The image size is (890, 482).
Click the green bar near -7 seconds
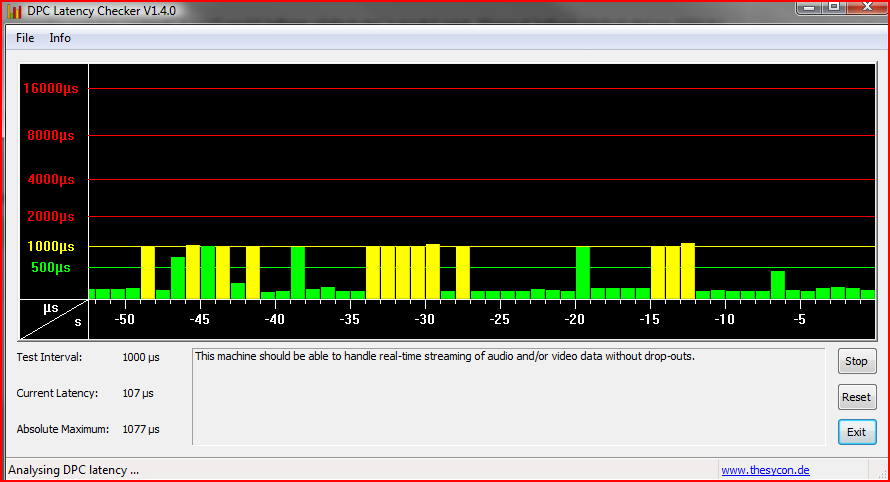pos(778,285)
